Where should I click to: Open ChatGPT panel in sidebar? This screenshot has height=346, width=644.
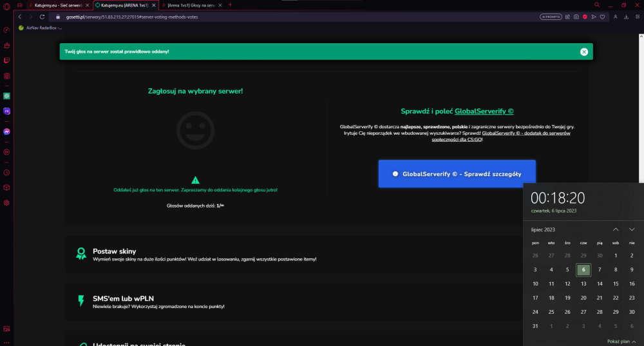point(6,96)
